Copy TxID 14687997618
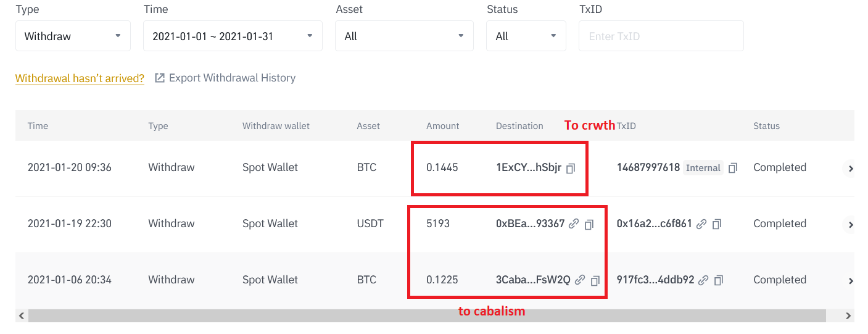The width and height of the screenshot is (868, 334). 733,168
